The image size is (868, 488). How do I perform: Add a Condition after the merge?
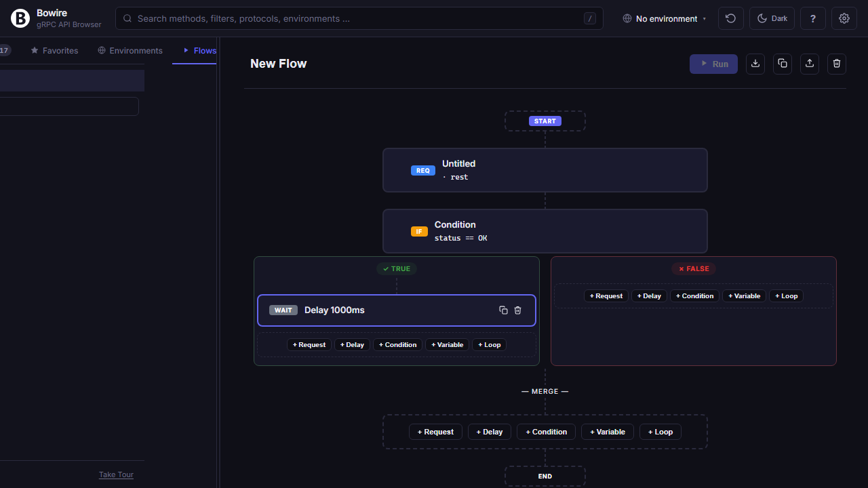[x=546, y=432]
